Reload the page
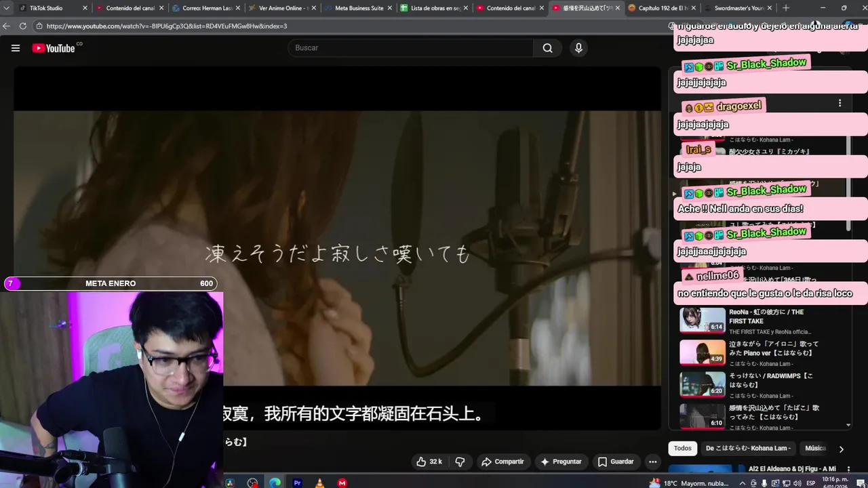 tap(22, 26)
